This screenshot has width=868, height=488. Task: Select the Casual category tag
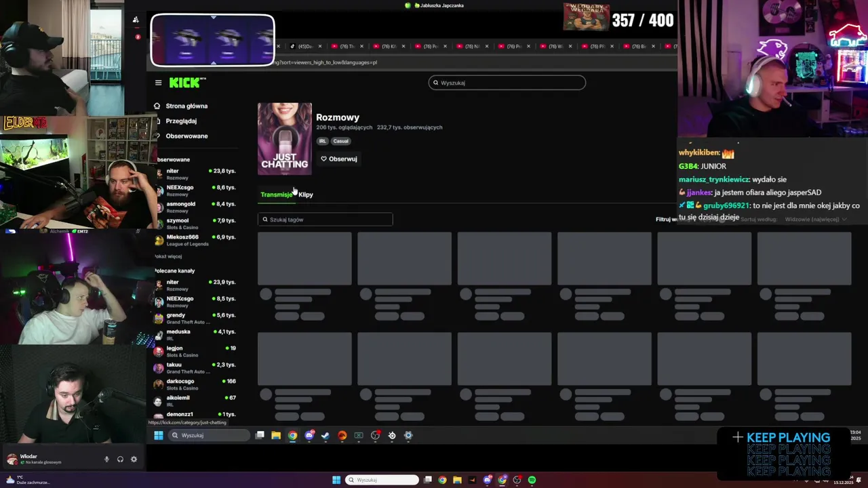340,141
